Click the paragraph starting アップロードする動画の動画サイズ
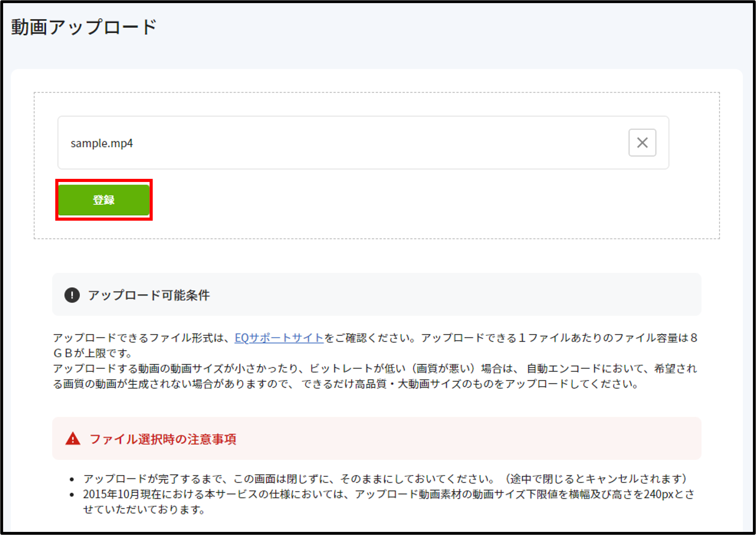Image resolution: width=756 pixels, height=535 pixels. (375, 376)
